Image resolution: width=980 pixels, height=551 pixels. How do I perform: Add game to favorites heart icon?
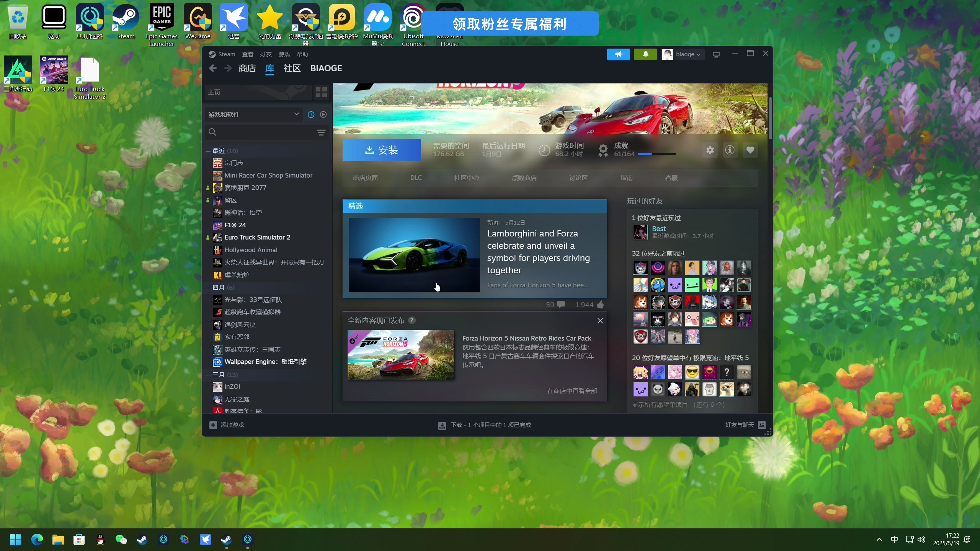[750, 150]
